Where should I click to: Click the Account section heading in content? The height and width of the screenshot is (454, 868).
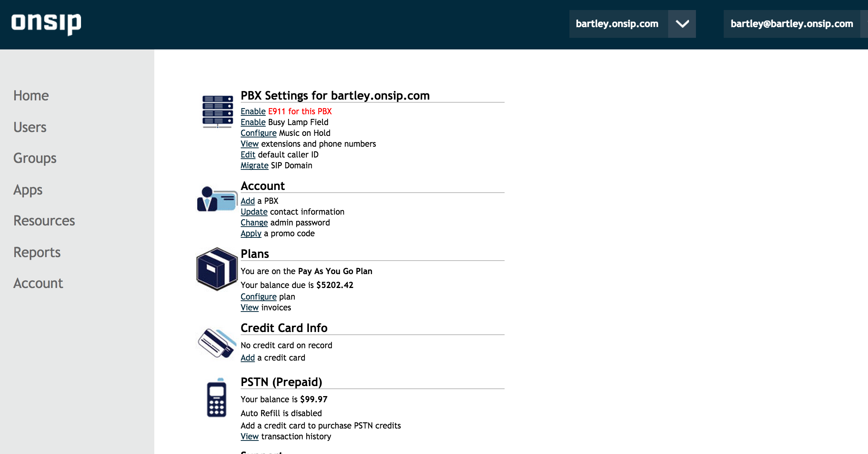click(262, 186)
